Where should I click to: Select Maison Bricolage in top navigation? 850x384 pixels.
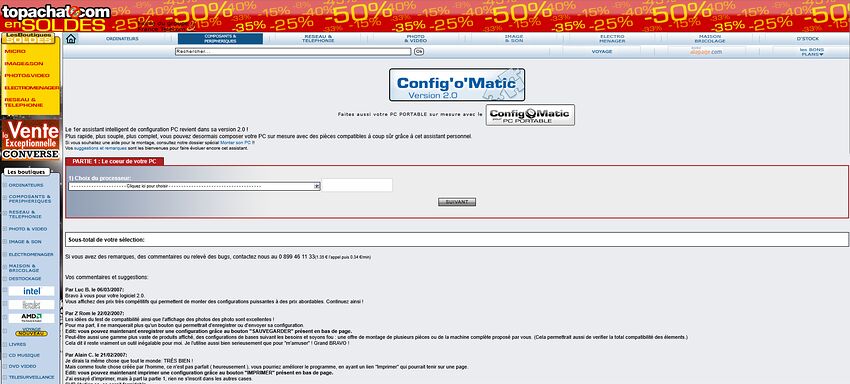click(x=710, y=39)
